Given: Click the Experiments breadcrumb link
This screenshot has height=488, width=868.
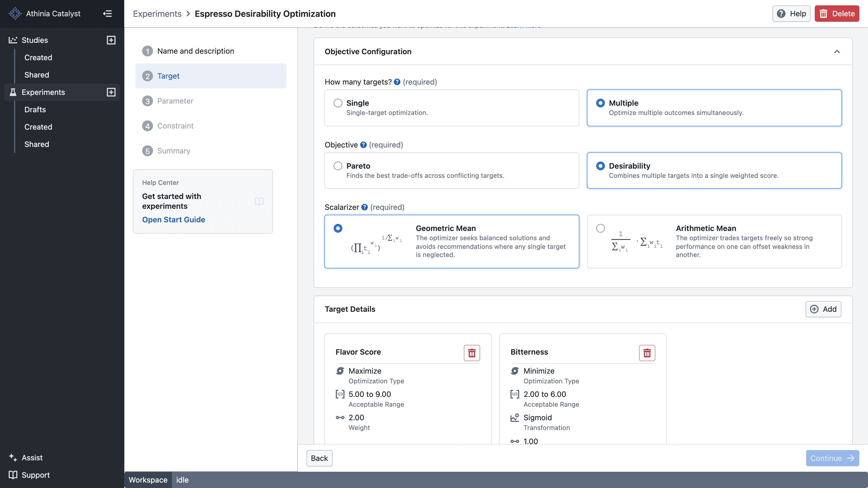Looking at the screenshot, I should click(x=157, y=14).
